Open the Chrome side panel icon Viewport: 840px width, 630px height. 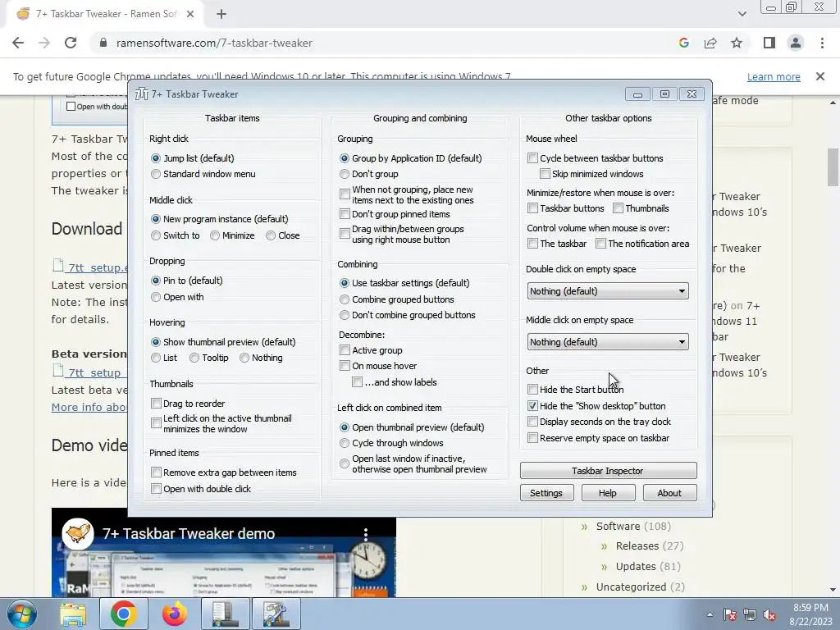[769, 43]
